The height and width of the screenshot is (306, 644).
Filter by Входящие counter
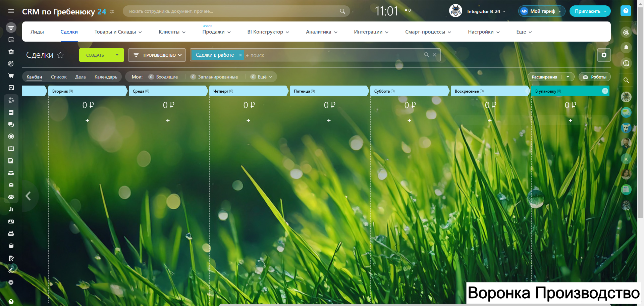point(163,77)
